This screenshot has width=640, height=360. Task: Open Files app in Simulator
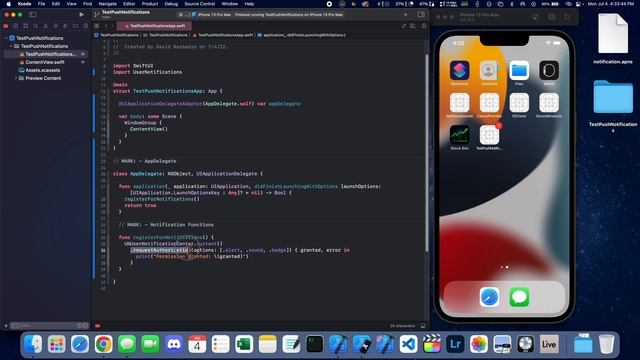tap(519, 71)
